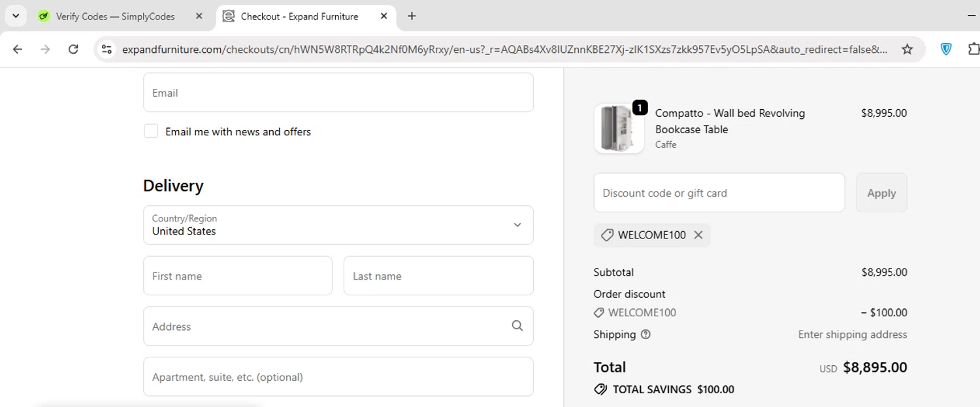Go back to previous page
Image resolution: width=980 pixels, height=407 pixels.
point(18,49)
